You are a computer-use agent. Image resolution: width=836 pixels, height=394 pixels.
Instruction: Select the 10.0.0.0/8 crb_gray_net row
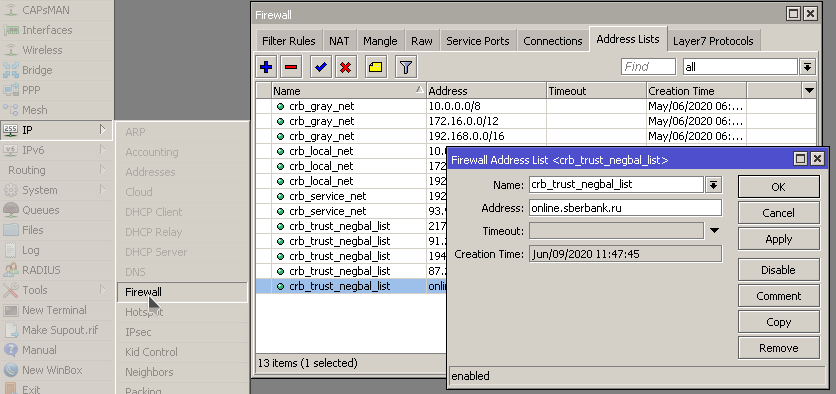(x=535, y=106)
